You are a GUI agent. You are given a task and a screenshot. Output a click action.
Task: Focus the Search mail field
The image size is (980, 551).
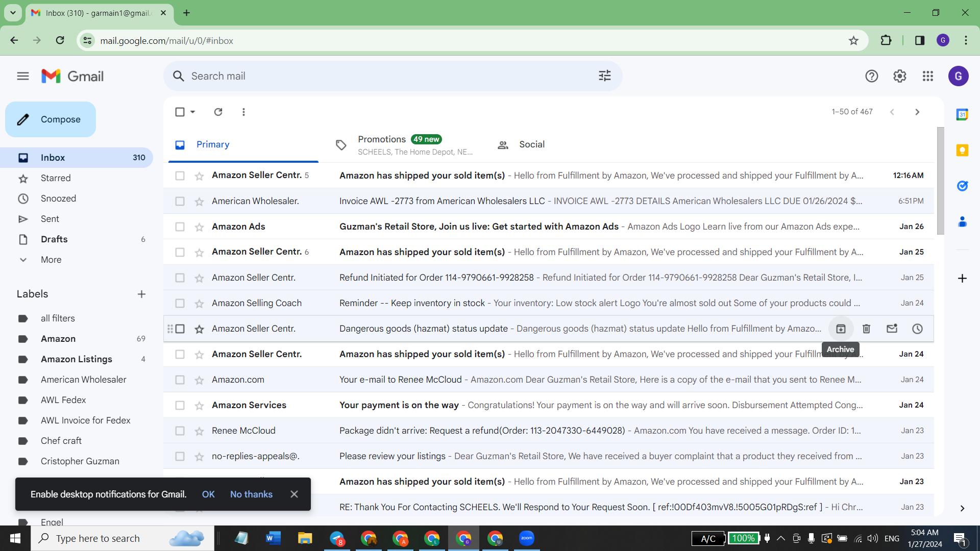(x=393, y=76)
